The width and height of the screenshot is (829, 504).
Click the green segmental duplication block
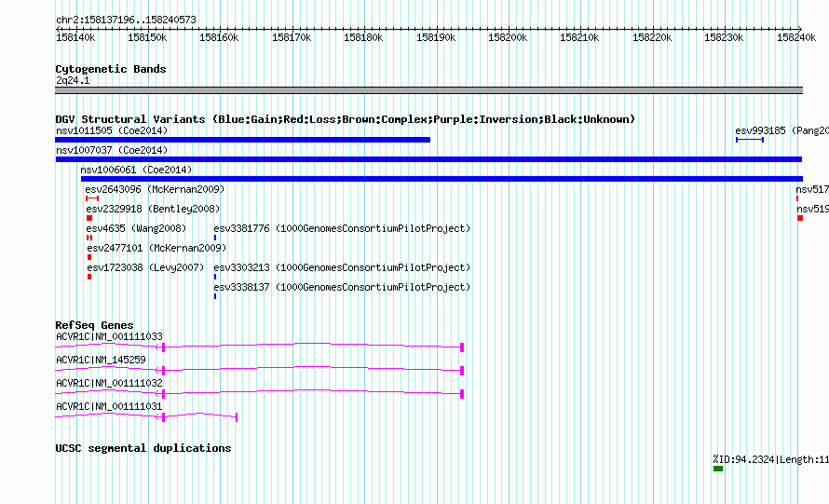pos(718,469)
